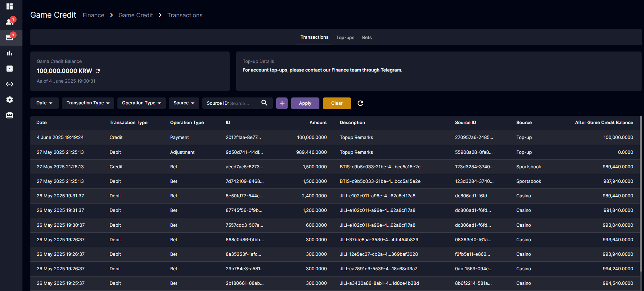Switch to the Bets tab
The height and width of the screenshot is (291, 644).
pyautogui.click(x=367, y=38)
